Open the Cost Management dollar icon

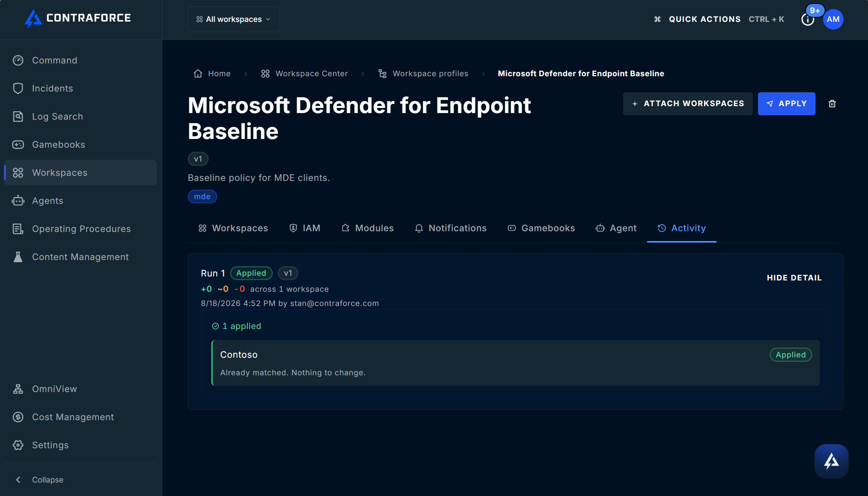(18, 417)
